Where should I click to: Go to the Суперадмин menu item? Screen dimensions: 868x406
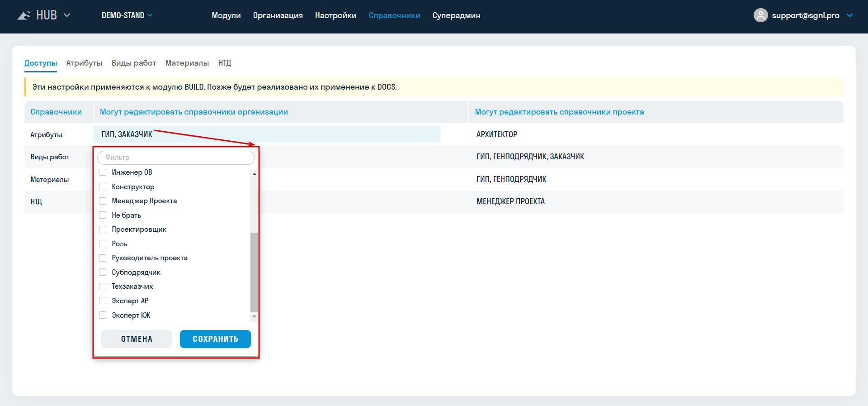[x=456, y=15]
